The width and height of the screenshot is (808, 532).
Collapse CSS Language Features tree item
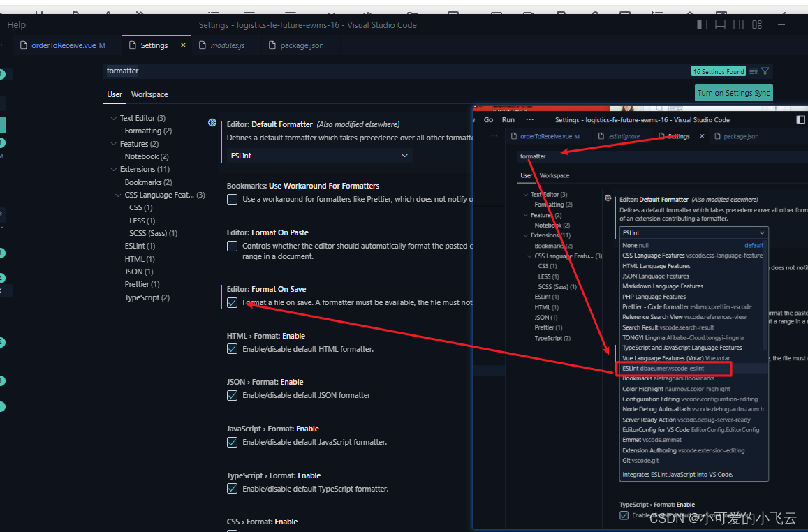[117, 195]
